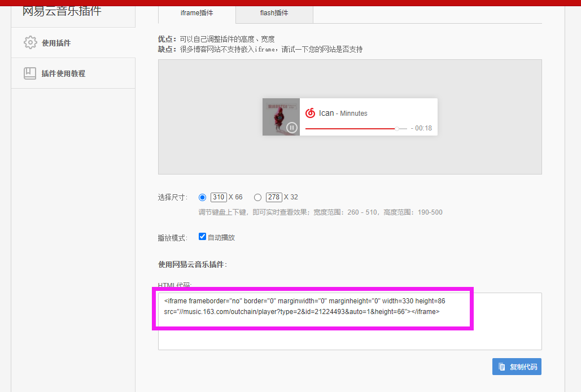Click the 使用网易云音乐插件 heading
Screen dimensions: 581x392
[193, 264]
